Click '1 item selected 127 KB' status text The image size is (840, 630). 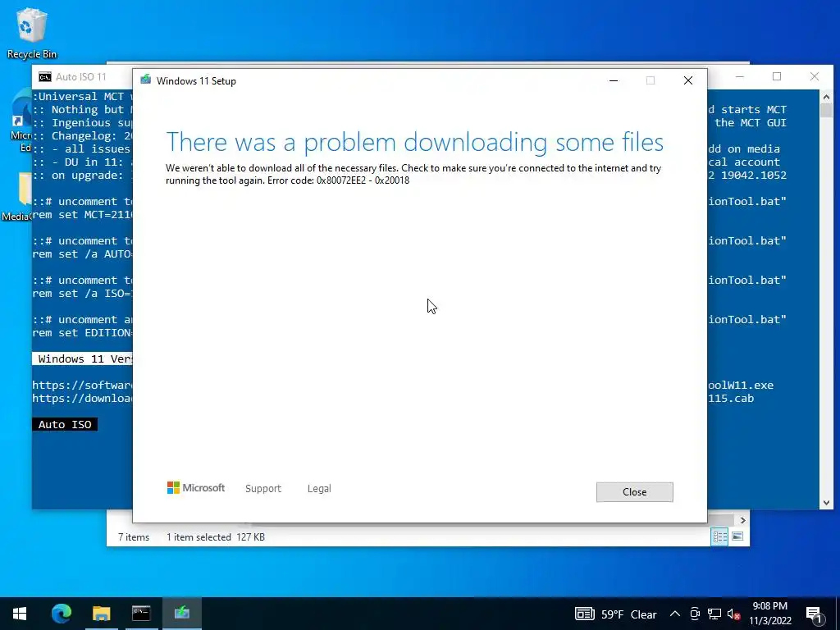click(x=216, y=536)
